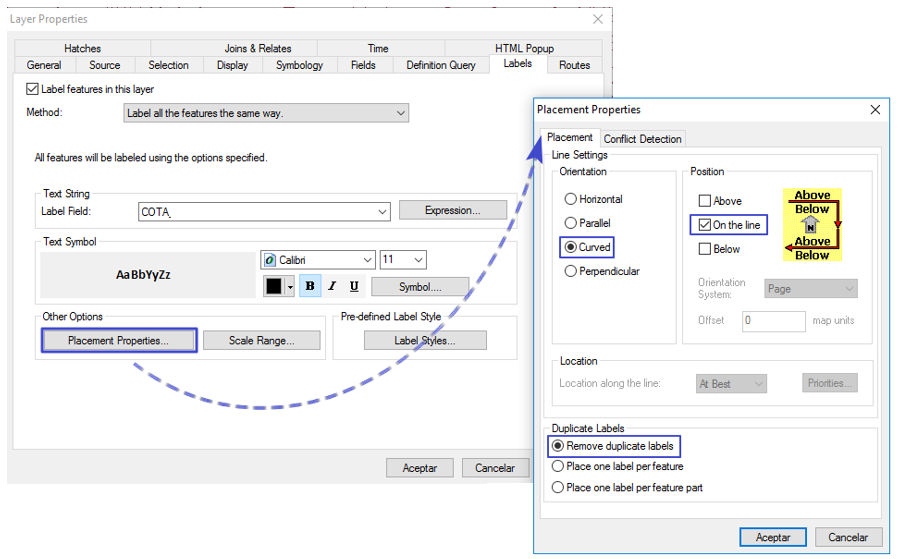
Task: Open the Conflict Detection tab
Action: click(643, 139)
